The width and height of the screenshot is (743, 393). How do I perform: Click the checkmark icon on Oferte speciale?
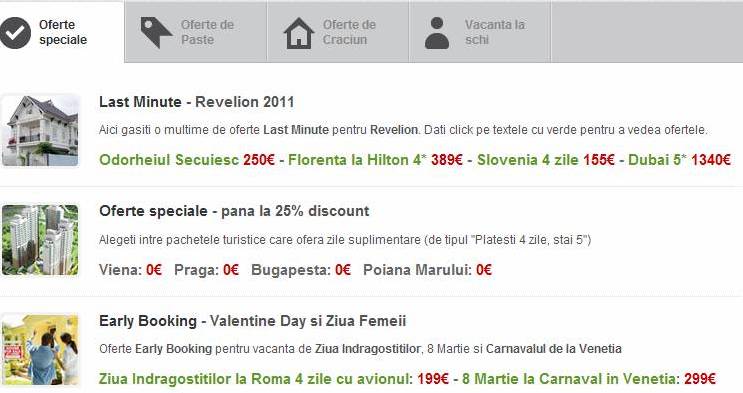click(15, 33)
